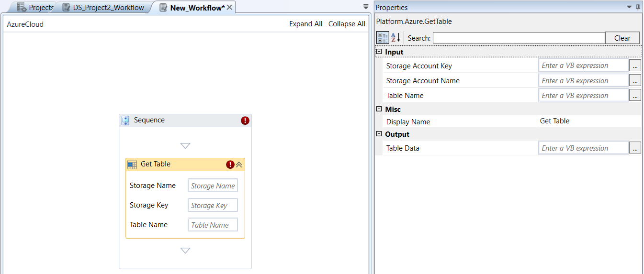Select the Display Name property label
Image resolution: width=644 pixels, height=274 pixels.
[x=408, y=122]
